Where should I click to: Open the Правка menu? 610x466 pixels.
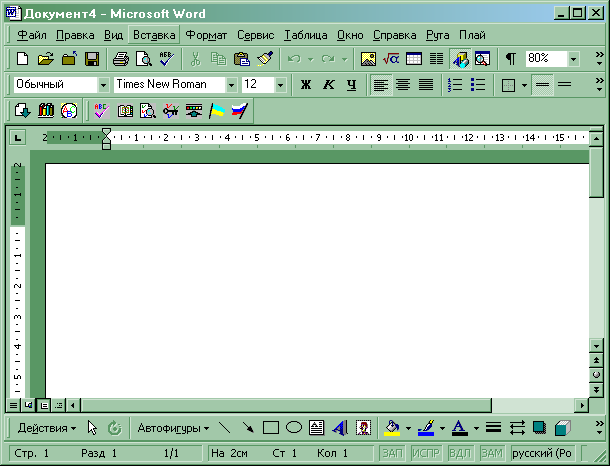tap(75, 35)
